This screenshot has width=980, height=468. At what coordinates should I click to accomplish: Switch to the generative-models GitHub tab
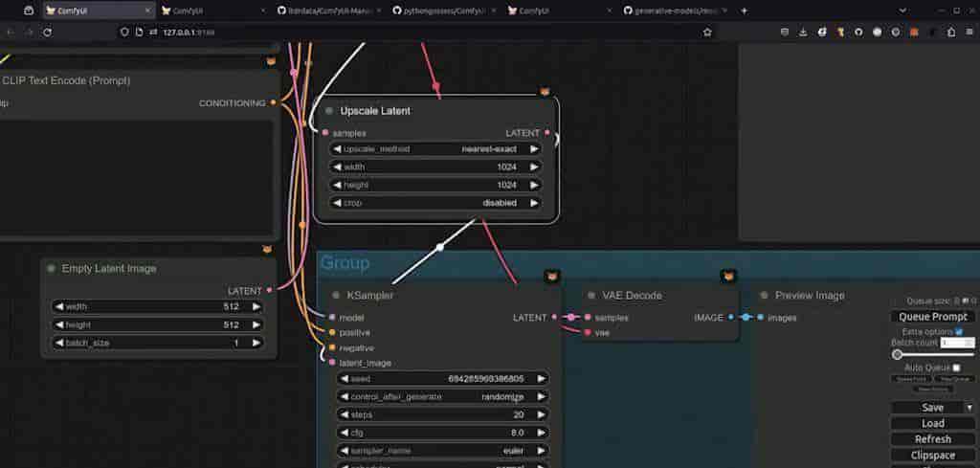[x=677, y=11]
